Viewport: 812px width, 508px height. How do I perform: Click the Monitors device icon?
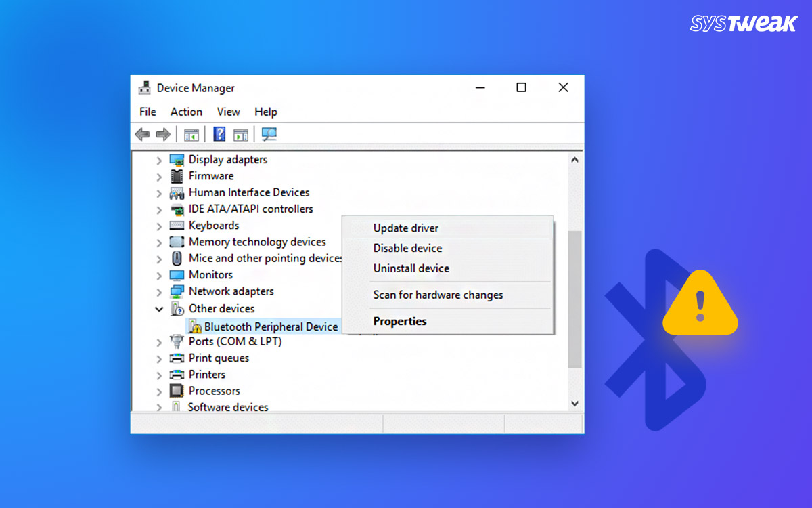click(x=177, y=275)
